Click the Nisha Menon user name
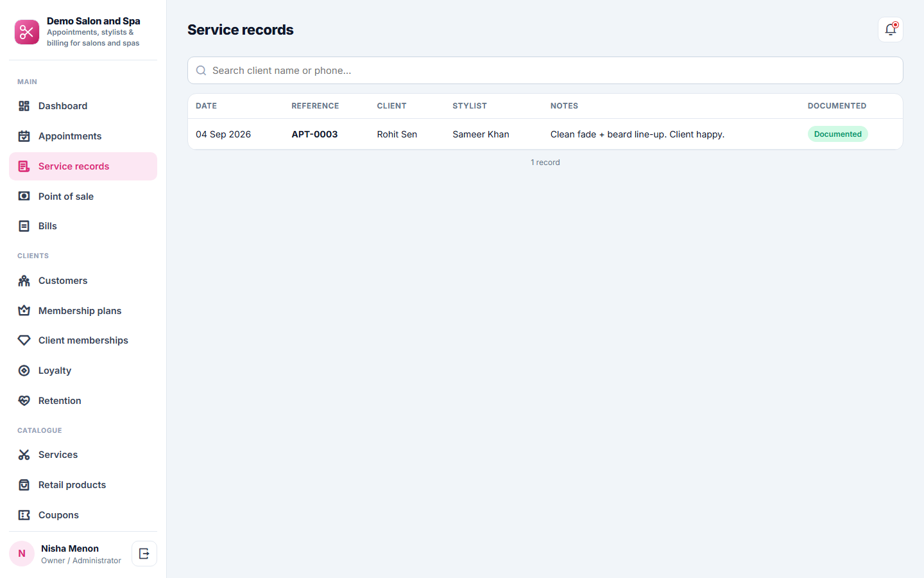The width and height of the screenshot is (924, 578). coord(70,548)
